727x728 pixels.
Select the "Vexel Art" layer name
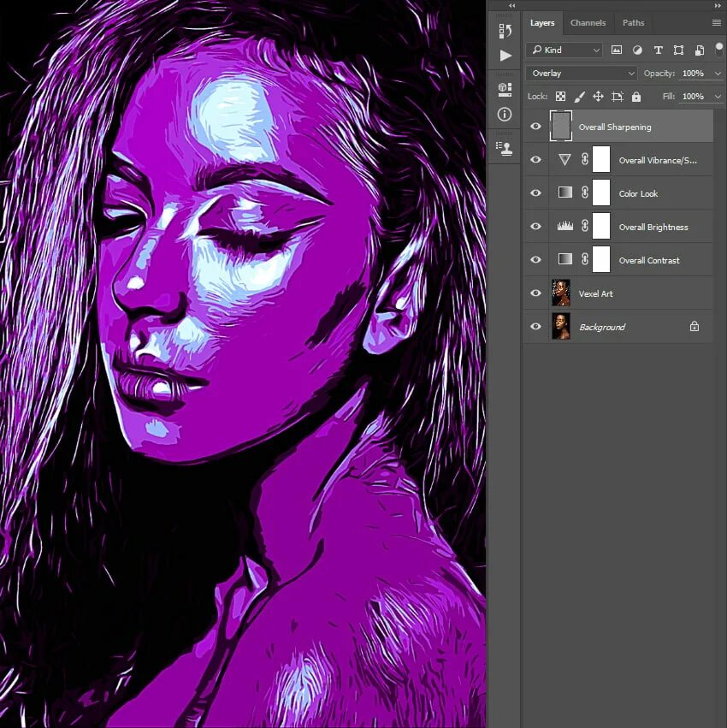click(x=595, y=294)
